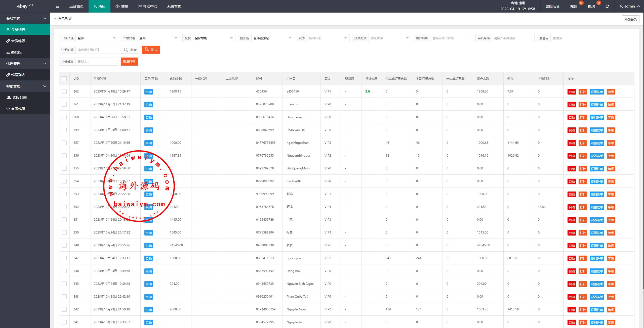Click the 提现 notification item with badge

pyautogui.click(x=591, y=6)
